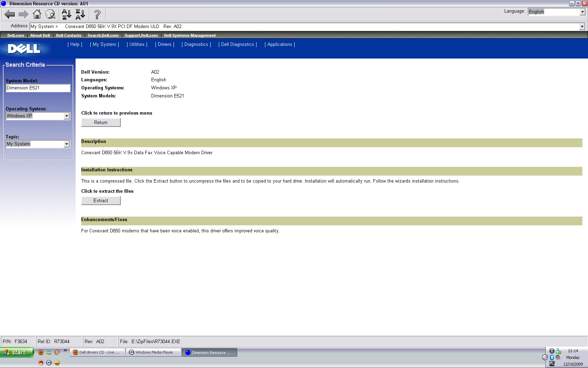Sort descending with the Z-A icon

pos(80,14)
